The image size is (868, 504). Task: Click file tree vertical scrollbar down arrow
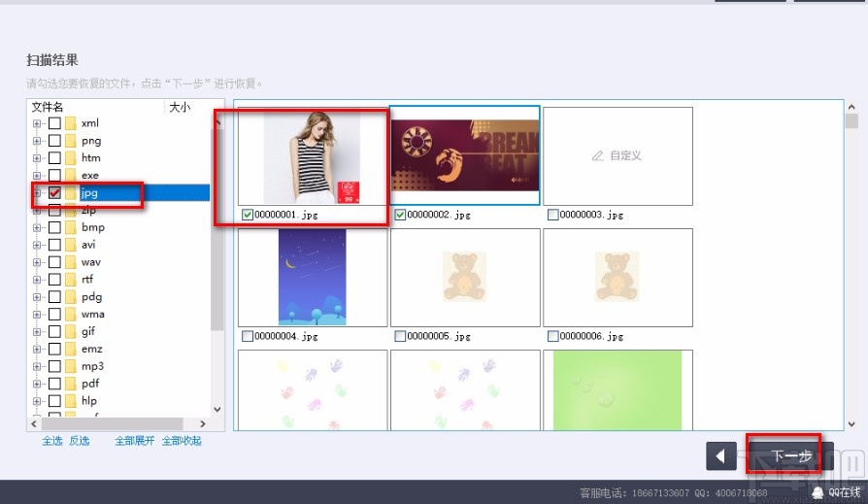coord(217,410)
